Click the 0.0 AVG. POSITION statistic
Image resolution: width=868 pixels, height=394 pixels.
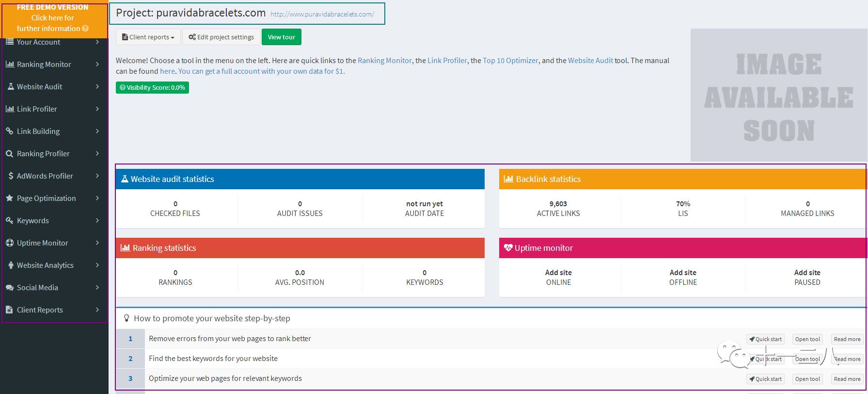point(300,277)
